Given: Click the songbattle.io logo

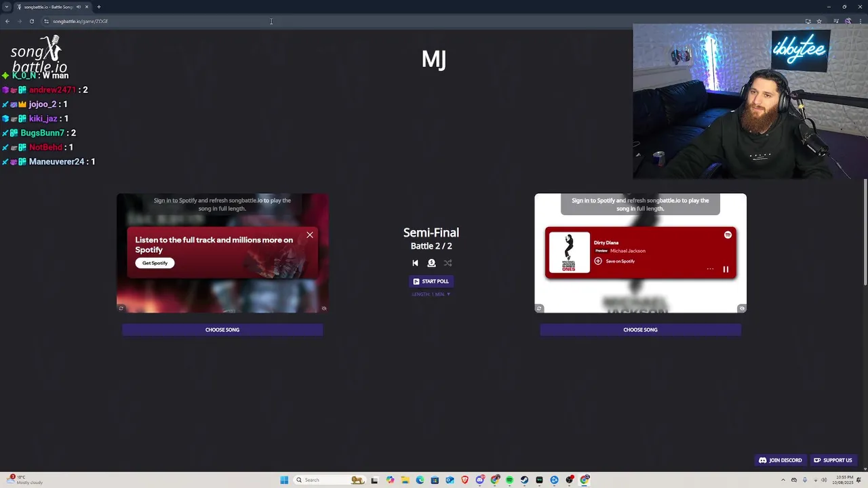Looking at the screenshot, I should click(39, 54).
